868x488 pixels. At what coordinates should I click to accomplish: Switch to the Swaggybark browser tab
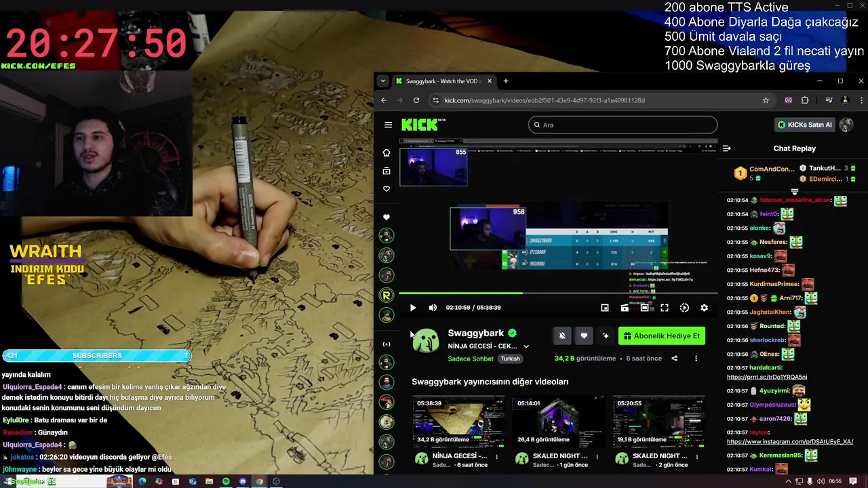coord(444,81)
